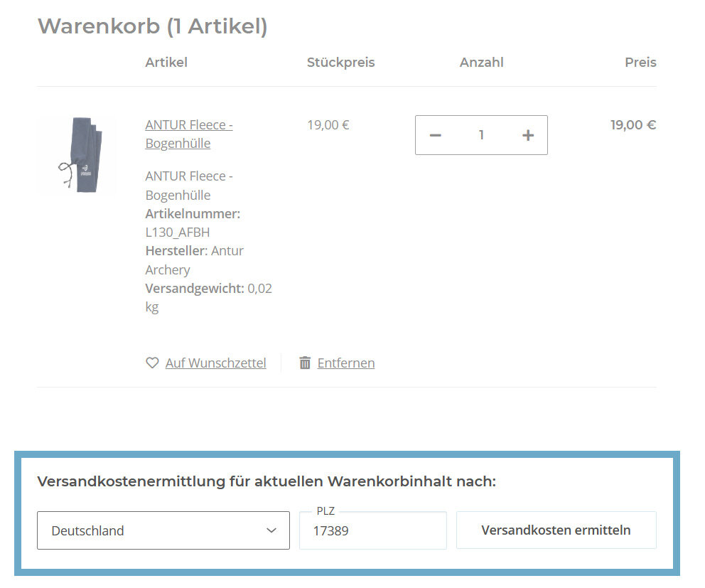Screen dimensions: 705x588
Task: Increase quantity with the plus button
Action: tap(527, 135)
